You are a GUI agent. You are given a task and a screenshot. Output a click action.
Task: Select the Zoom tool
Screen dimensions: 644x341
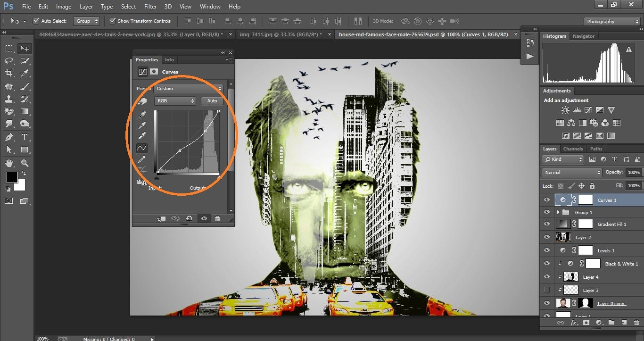24,163
